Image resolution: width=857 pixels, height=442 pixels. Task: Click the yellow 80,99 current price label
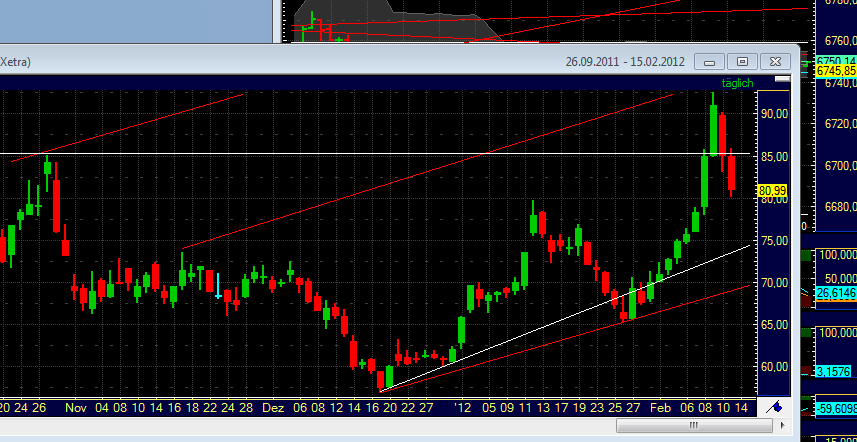click(x=773, y=191)
